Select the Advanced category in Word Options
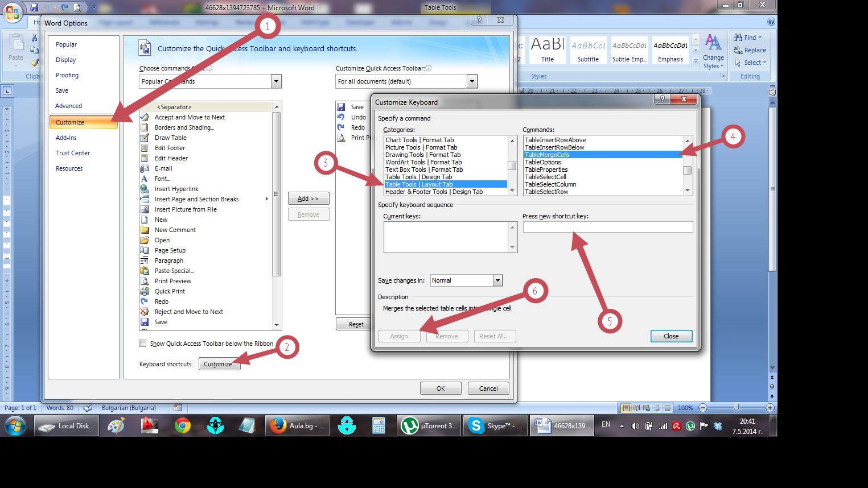The image size is (868, 488). 68,106
